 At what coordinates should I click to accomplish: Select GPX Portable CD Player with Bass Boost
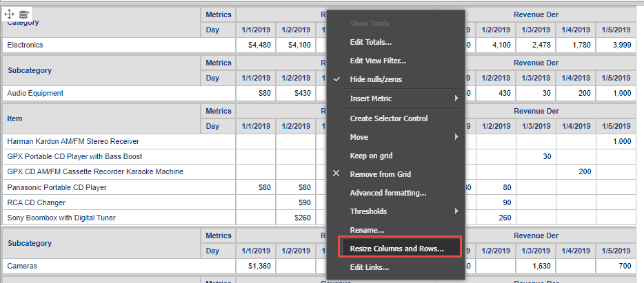tap(119, 157)
